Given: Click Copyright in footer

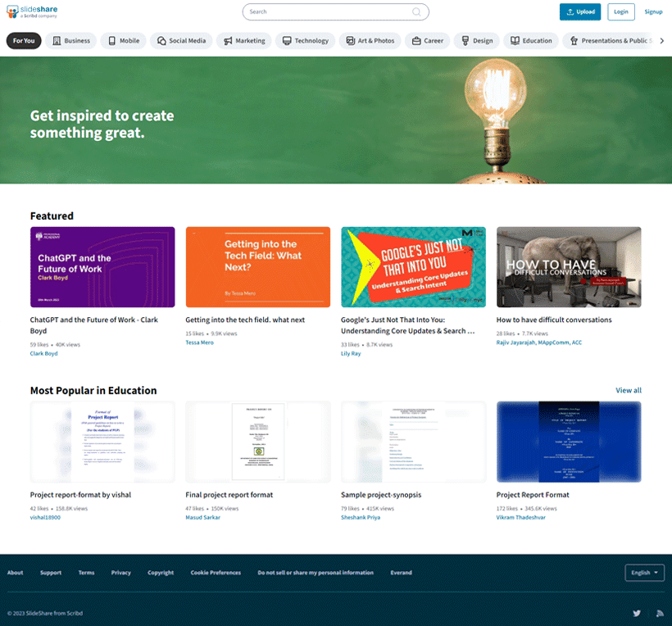Looking at the screenshot, I should 161,573.
